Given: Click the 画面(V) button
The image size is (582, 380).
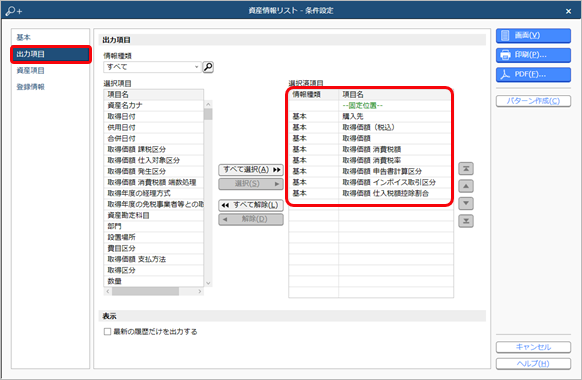Looking at the screenshot, I should pos(533,36).
